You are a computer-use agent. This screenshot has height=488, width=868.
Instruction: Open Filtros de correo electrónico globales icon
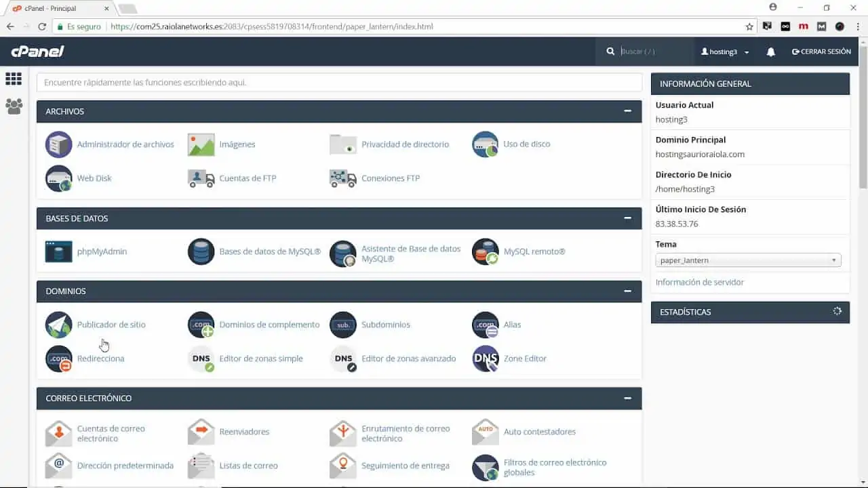point(486,468)
